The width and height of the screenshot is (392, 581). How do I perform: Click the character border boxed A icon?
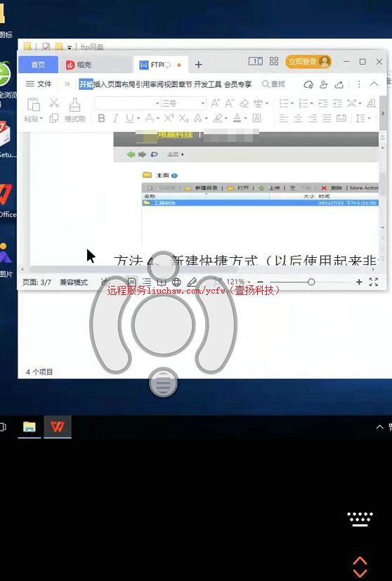(x=256, y=118)
